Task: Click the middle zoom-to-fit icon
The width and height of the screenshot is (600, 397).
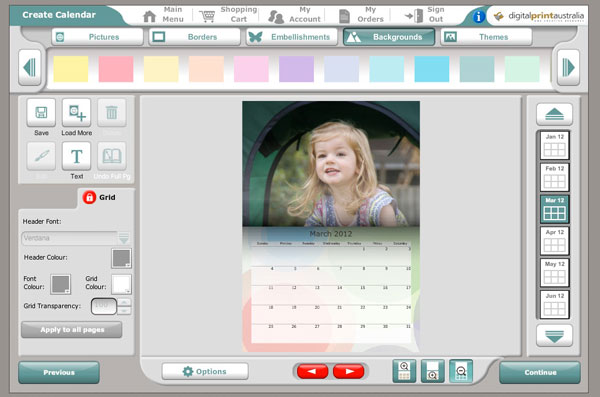Action: pos(433,371)
